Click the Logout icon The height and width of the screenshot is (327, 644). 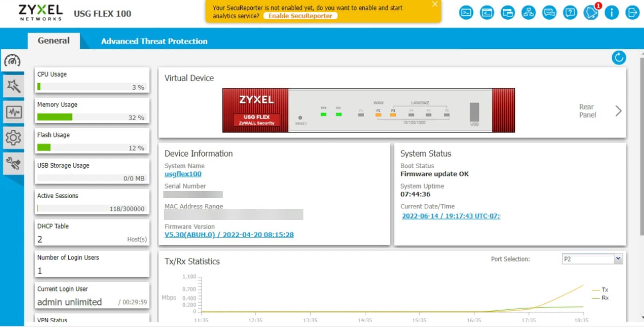point(632,13)
